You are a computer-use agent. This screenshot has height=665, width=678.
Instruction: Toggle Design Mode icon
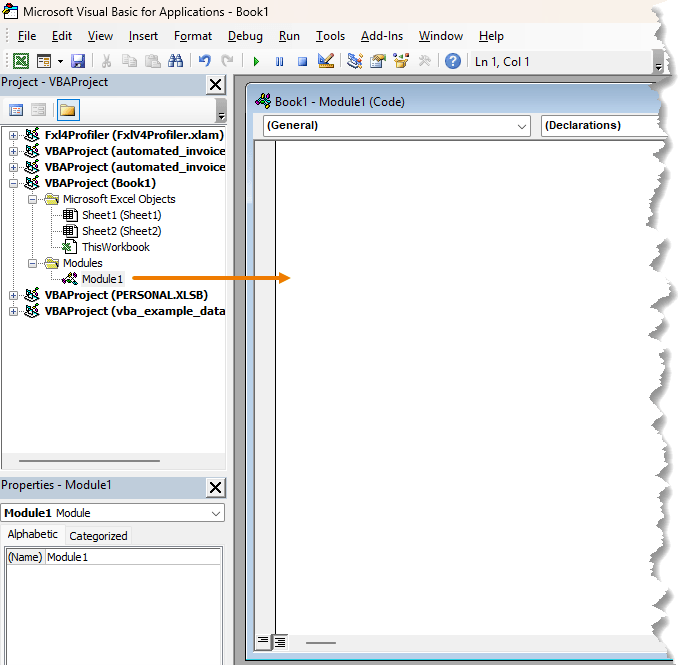coord(326,61)
